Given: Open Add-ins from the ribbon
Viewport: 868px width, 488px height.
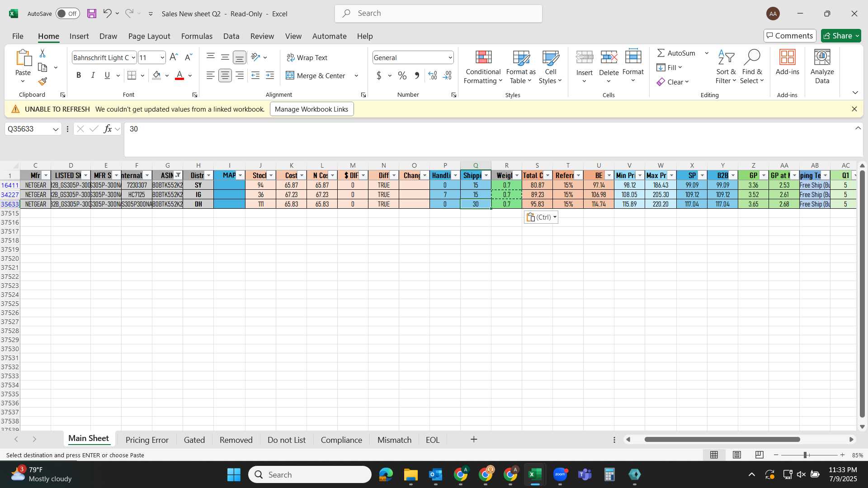Looking at the screenshot, I should coord(788,62).
